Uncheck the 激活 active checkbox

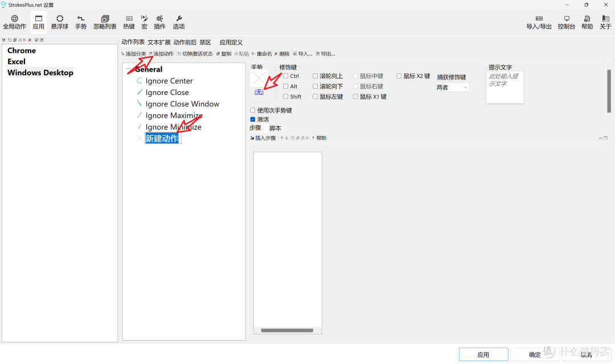[253, 119]
